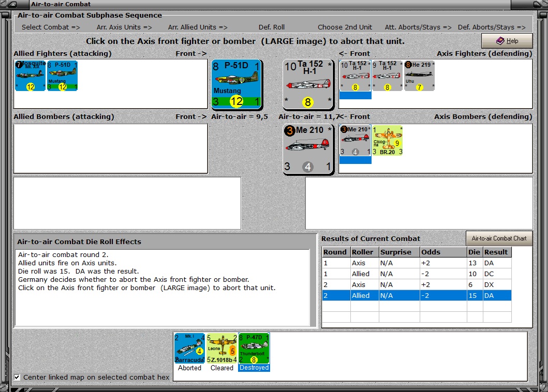The height and width of the screenshot is (392, 548).
Task: Click the cleared Z.1018b Leone counter
Action: point(222,349)
